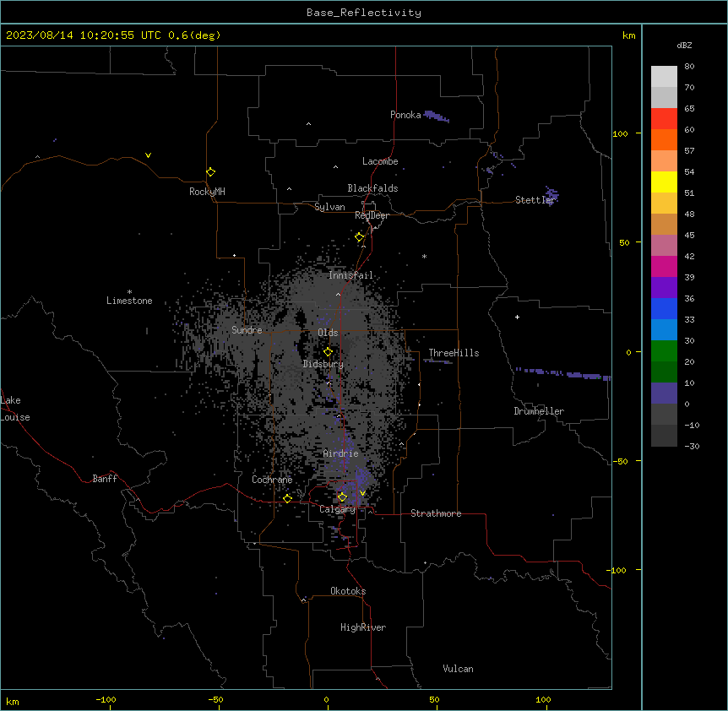The height and width of the screenshot is (711, 728).
Task: Click the Vulcan town label
Action: pyautogui.click(x=459, y=669)
